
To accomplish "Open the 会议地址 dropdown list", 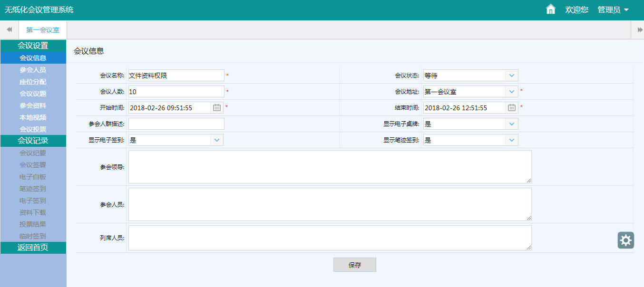I will pyautogui.click(x=511, y=92).
